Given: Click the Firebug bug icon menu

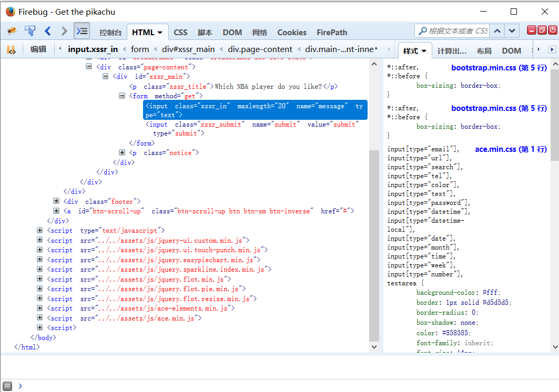Looking at the screenshot, I should tap(12, 31).
